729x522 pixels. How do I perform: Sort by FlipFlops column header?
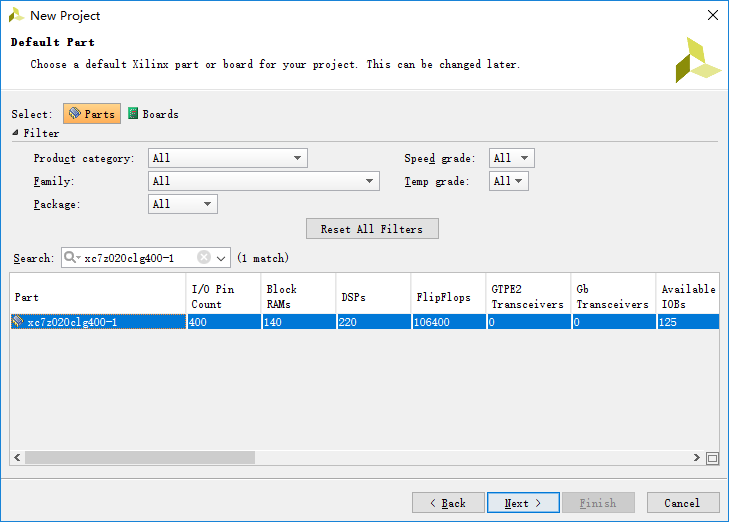click(449, 297)
